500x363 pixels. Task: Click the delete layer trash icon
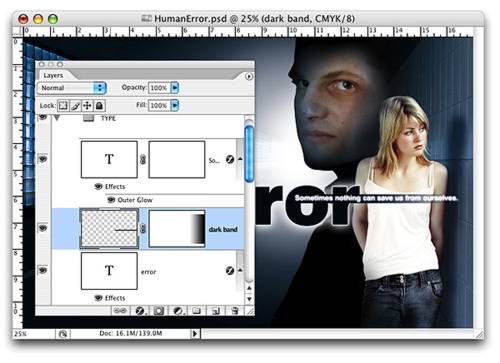[x=235, y=311]
